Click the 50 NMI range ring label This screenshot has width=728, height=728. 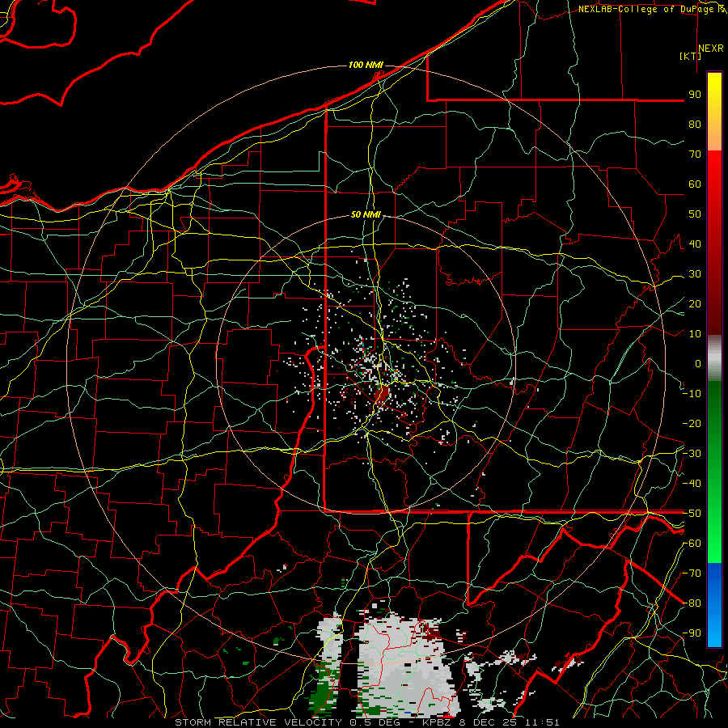tap(366, 214)
